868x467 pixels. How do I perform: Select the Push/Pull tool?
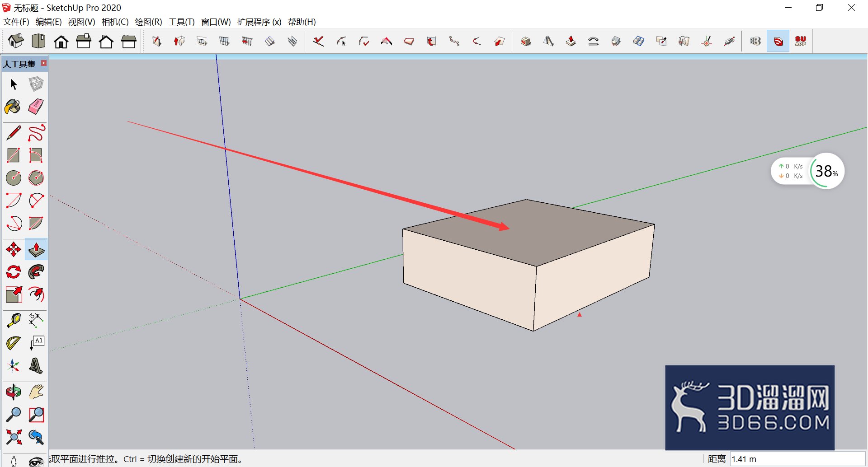coord(36,249)
